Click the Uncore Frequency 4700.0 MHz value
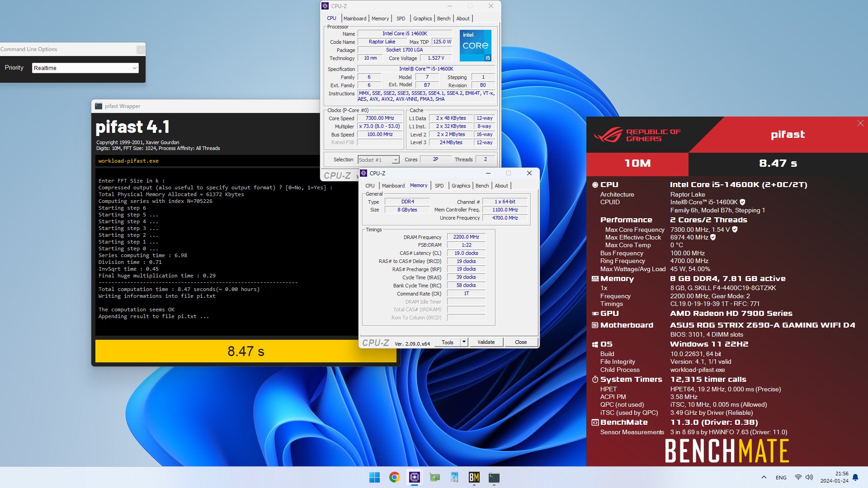868x488 pixels. (x=505, y=218)
